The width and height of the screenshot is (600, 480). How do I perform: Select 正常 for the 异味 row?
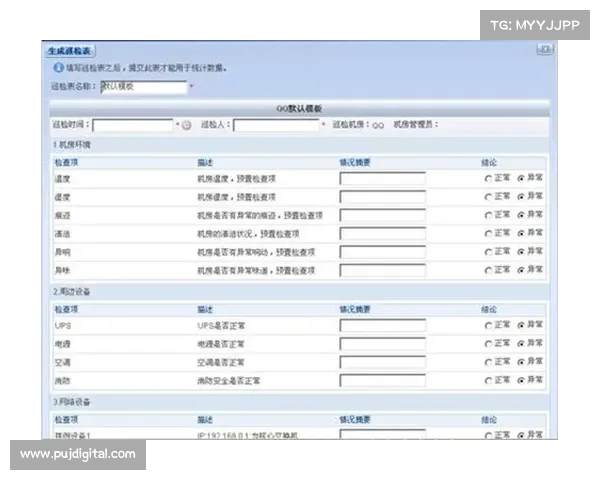coord(488,270)
